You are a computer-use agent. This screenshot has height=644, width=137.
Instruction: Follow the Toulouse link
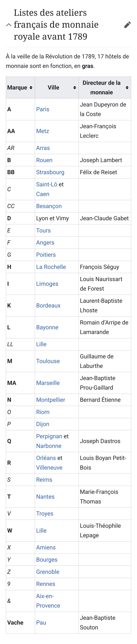pyautogui.click(x=48, y=361)
